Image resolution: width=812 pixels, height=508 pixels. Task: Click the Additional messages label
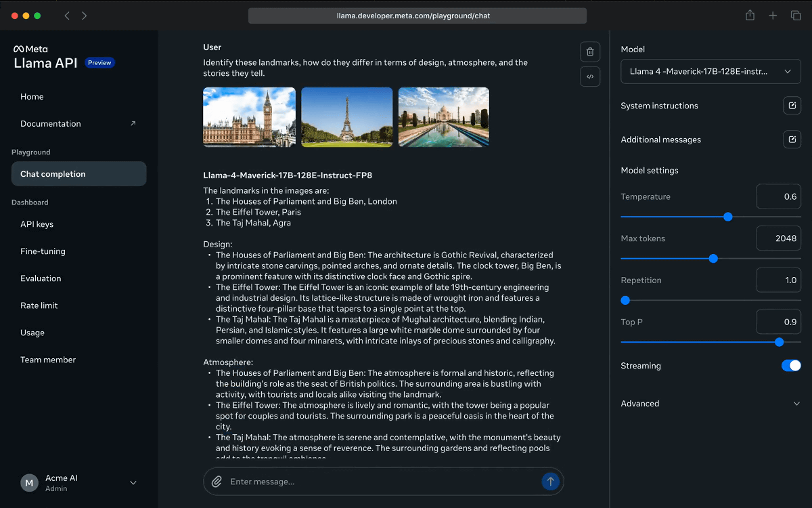pos(661,140)
